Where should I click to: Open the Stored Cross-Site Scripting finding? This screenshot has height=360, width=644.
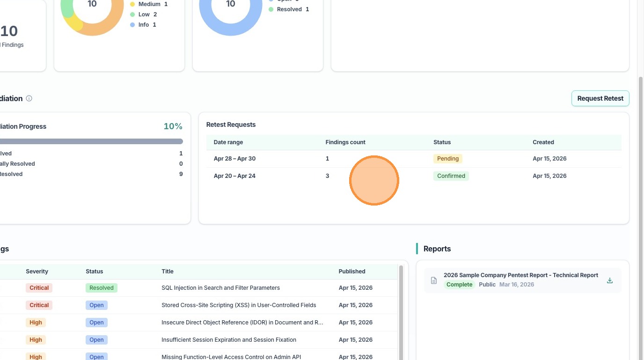pos(239,305)
